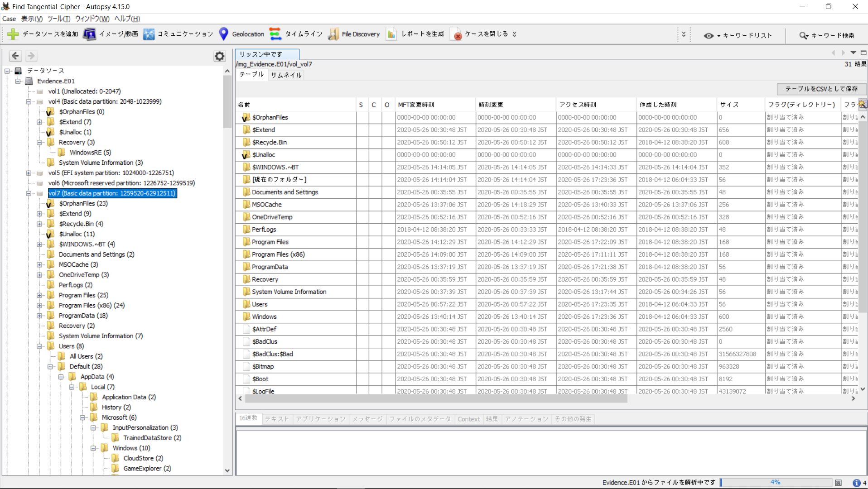Select TrainedDataStore (2) in tree
868x489 pixels.
152,438
